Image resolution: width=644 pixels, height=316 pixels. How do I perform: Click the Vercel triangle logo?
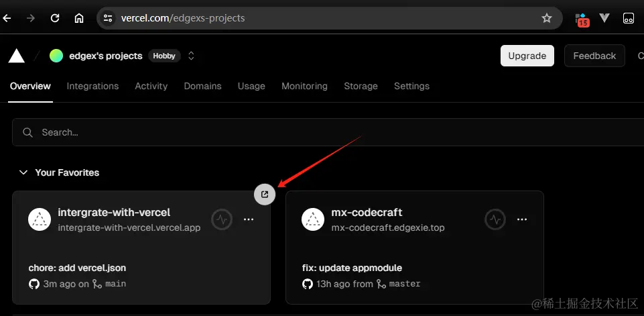coord(17,56)
